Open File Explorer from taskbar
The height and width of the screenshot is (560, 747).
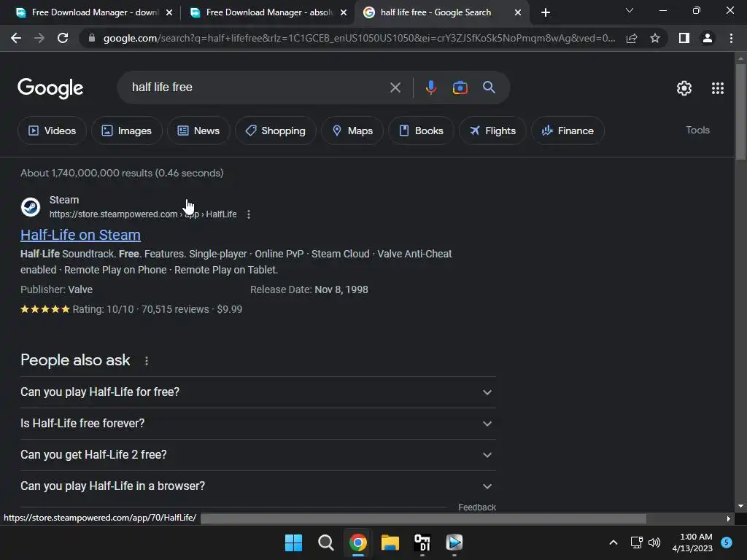click(x=390, y=542)
